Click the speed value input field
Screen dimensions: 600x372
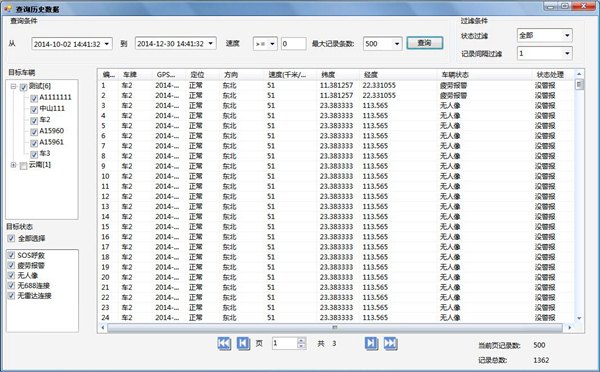point(293,44)
